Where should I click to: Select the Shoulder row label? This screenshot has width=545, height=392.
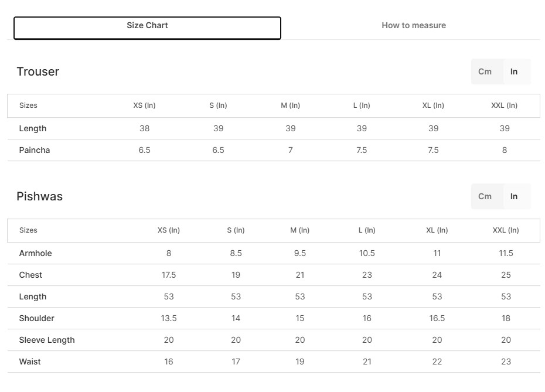coord(37,318)
